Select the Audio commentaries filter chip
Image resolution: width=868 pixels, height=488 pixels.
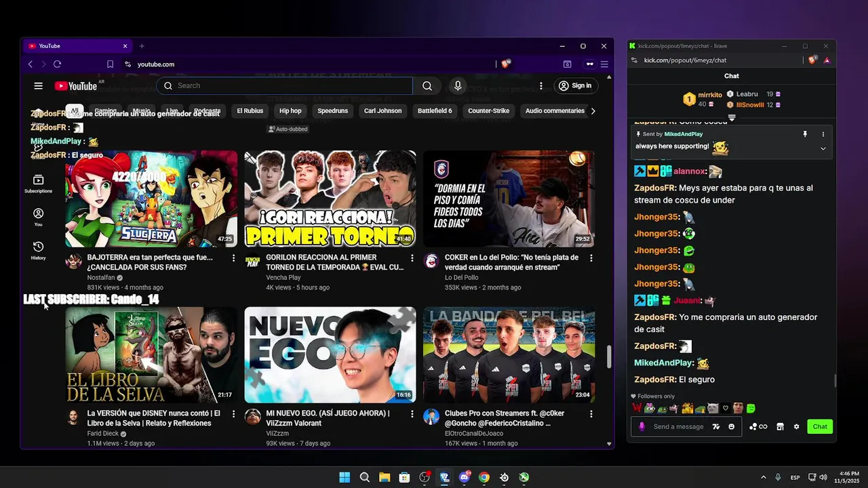[x=555, y=111]
